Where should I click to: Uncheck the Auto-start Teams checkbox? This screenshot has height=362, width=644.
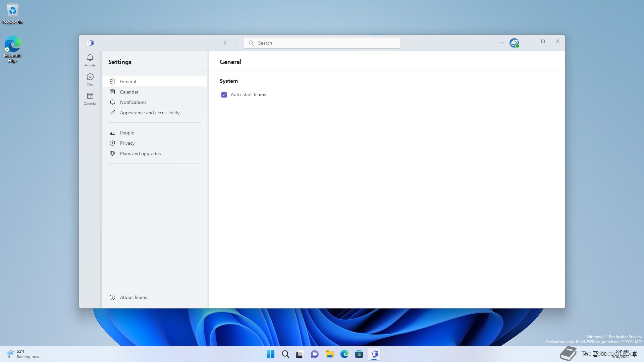tap(224, 95)
